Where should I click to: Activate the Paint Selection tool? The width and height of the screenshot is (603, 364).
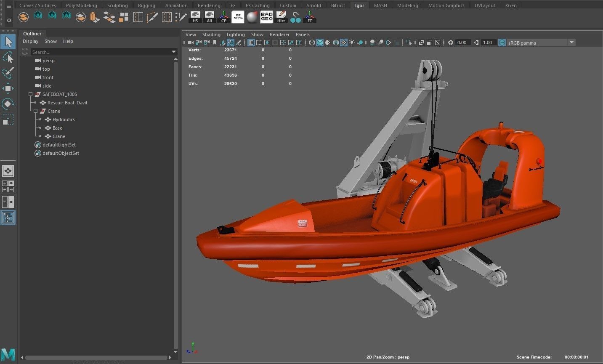pos(8,72)
